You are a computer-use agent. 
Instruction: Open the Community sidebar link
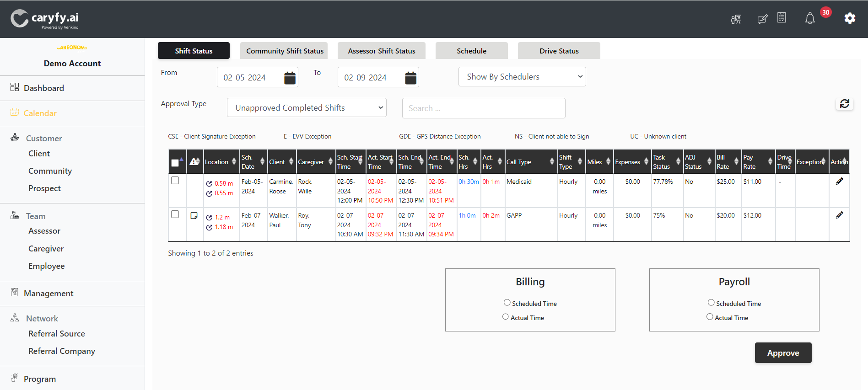(50, 171)
